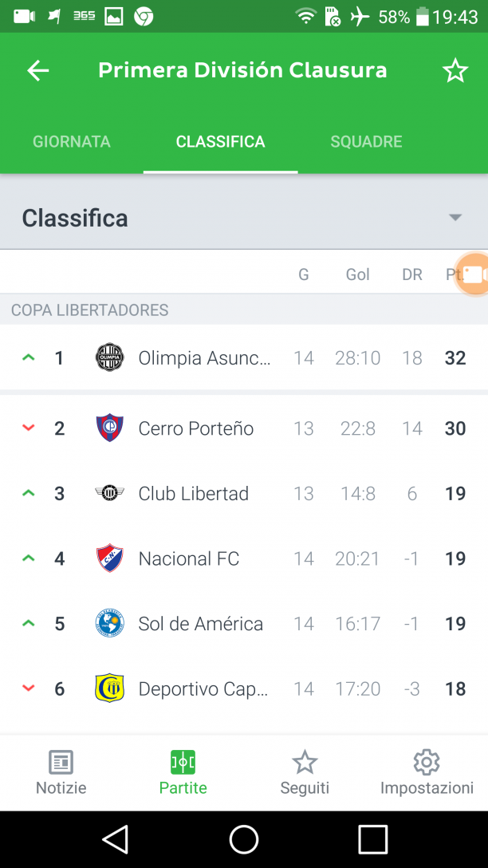Open the Seguiti followed section
The height and width of the screenshot is (868, 488).
(x=305, y=773)
